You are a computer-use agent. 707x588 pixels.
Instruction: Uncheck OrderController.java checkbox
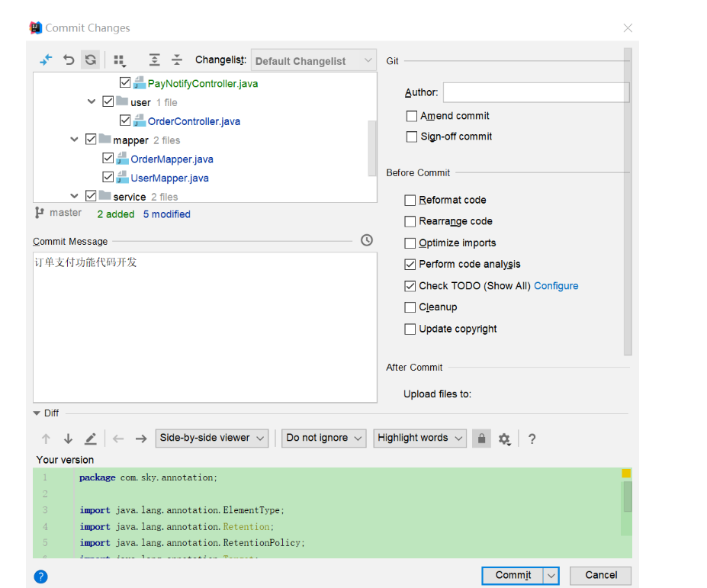(x=125, y=120)
